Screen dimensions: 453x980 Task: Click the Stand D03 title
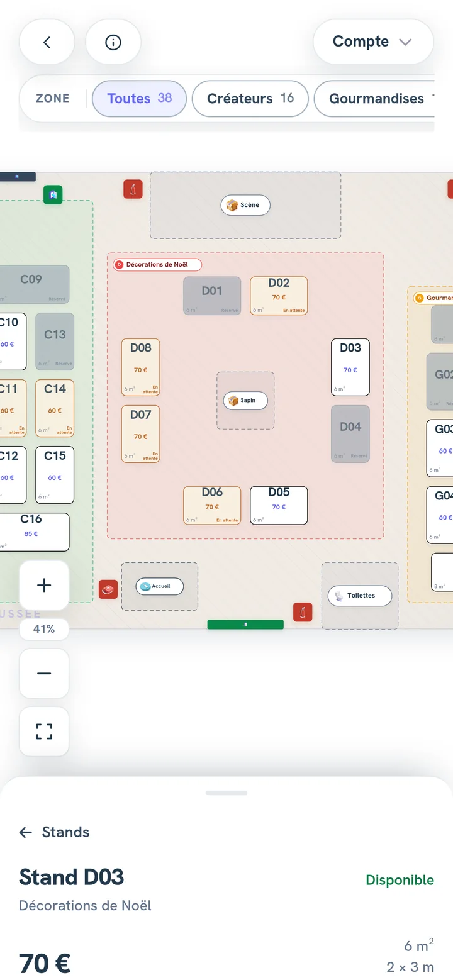72,877
